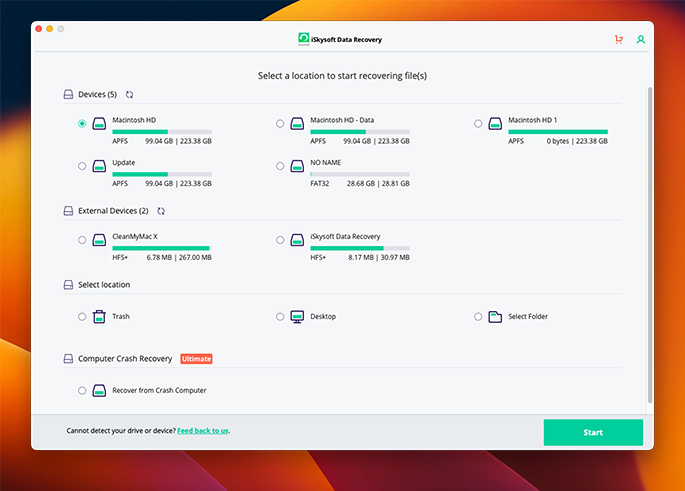685x491 pixels.
Task: Click the Computer Crash Recovery heading
Action: click(x=125, y=359)
